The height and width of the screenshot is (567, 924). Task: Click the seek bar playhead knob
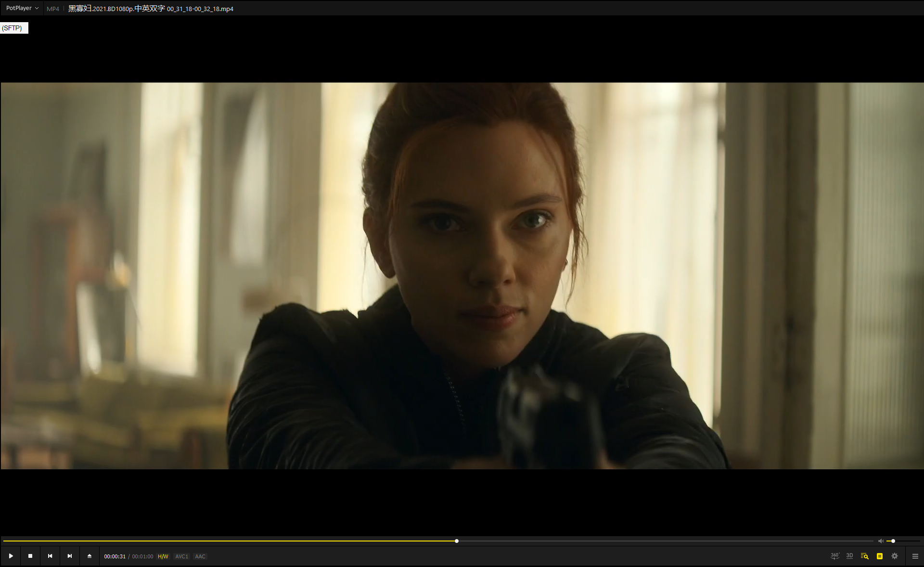click(x=457, y=541)
